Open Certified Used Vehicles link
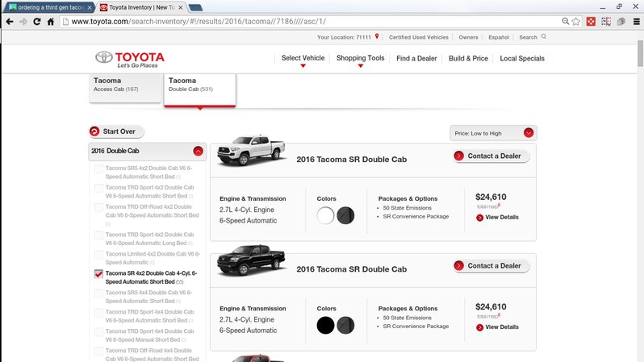The image size is (644, 362). (419, 37)
